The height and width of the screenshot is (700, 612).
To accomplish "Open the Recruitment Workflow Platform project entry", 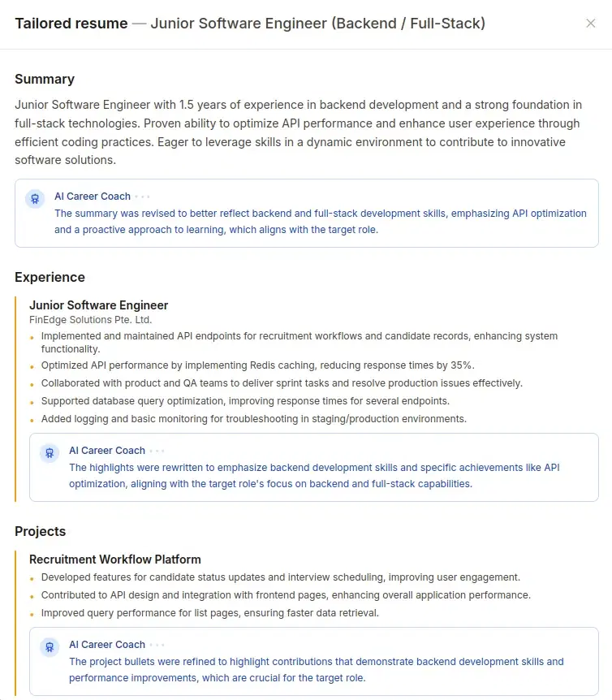I will point(114,559).
